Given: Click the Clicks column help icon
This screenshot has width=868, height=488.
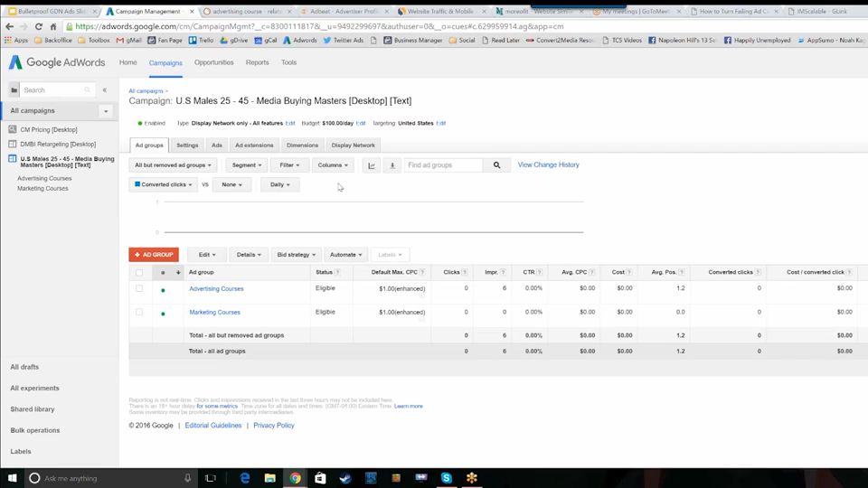Looking at the screenshot, I should click(x=465, y=272).
